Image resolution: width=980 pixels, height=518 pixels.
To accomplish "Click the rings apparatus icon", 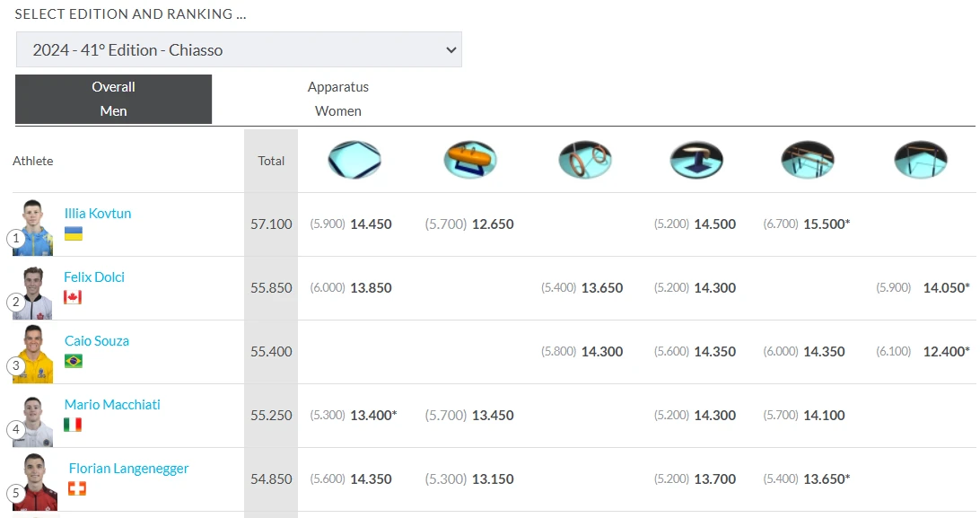I will point(584,161).
